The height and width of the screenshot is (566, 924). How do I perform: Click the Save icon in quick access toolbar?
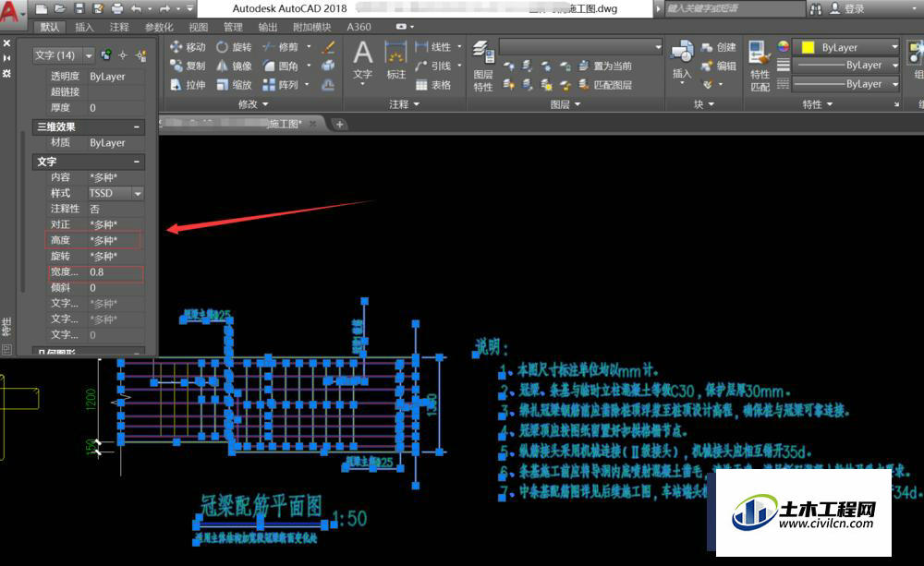point(79,8)
